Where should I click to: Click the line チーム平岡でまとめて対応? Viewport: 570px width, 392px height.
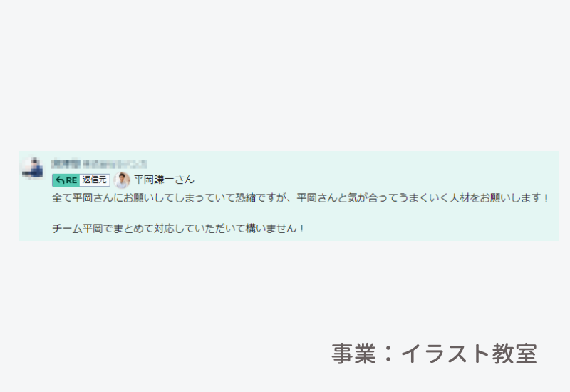(x=178, y=229)
